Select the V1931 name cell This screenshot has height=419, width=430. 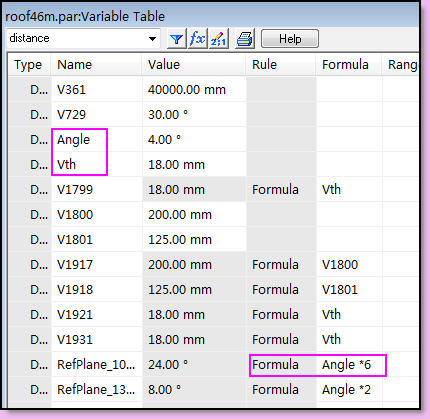[x=96, y=340]
